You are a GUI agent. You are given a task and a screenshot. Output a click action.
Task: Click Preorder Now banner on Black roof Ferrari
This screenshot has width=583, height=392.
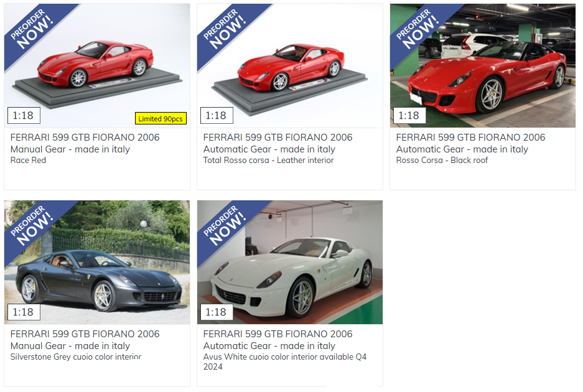tap(418, 29)
